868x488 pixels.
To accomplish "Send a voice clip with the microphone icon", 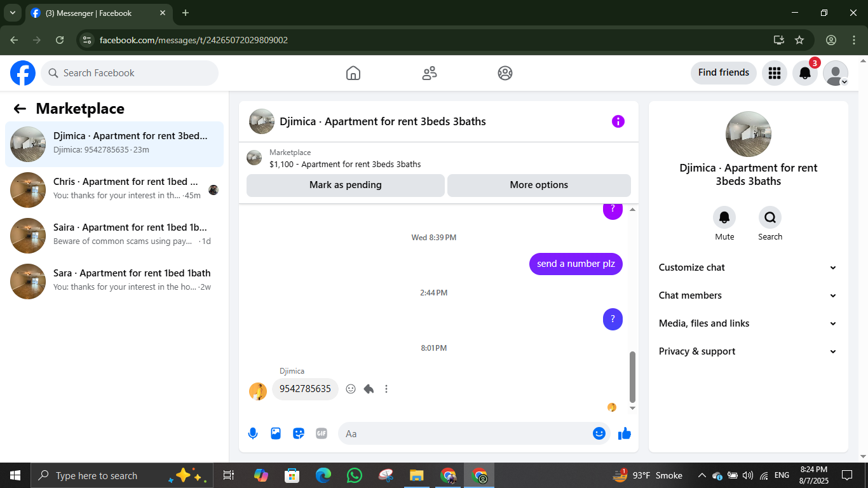I will click(x=253, y=433).
